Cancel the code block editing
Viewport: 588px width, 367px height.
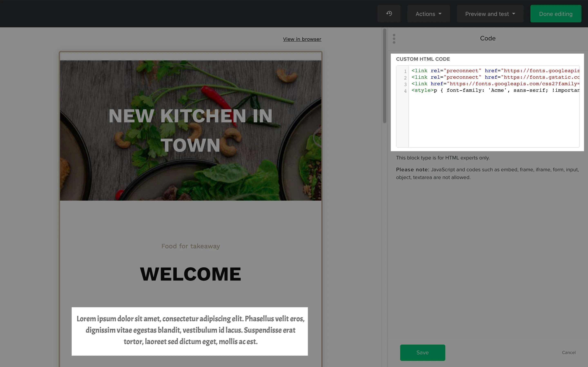pos(568,353)
